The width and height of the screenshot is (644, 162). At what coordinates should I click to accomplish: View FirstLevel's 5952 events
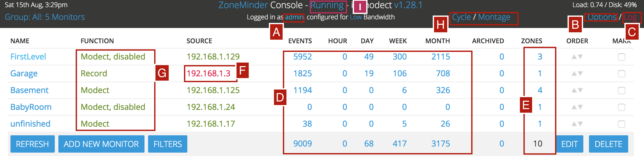coord(303,56)
